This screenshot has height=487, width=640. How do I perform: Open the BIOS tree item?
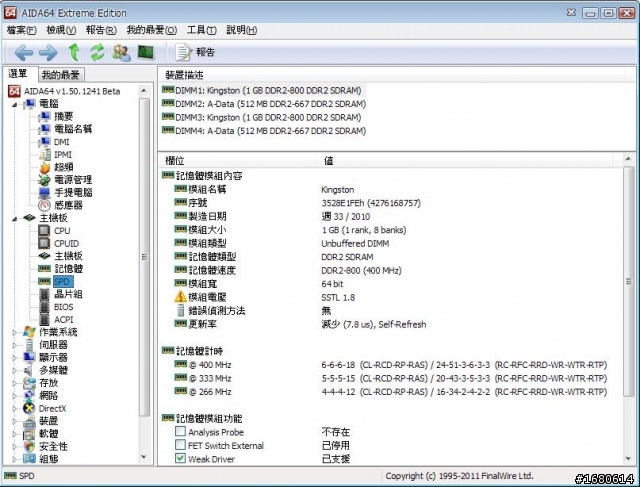coord(63,307)
